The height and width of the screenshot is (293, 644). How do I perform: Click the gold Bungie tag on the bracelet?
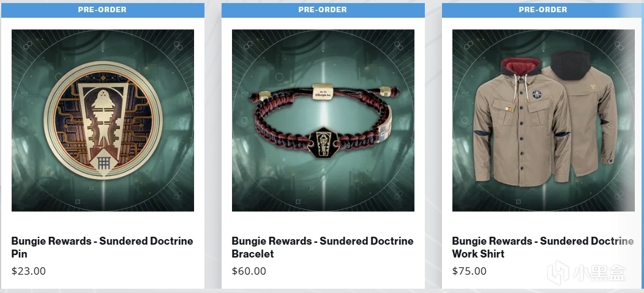point(323,92)
